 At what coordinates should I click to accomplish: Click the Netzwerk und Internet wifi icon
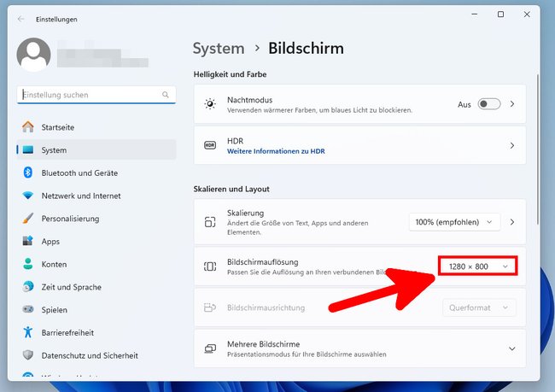pyautogui.click(x=27, y=196)
